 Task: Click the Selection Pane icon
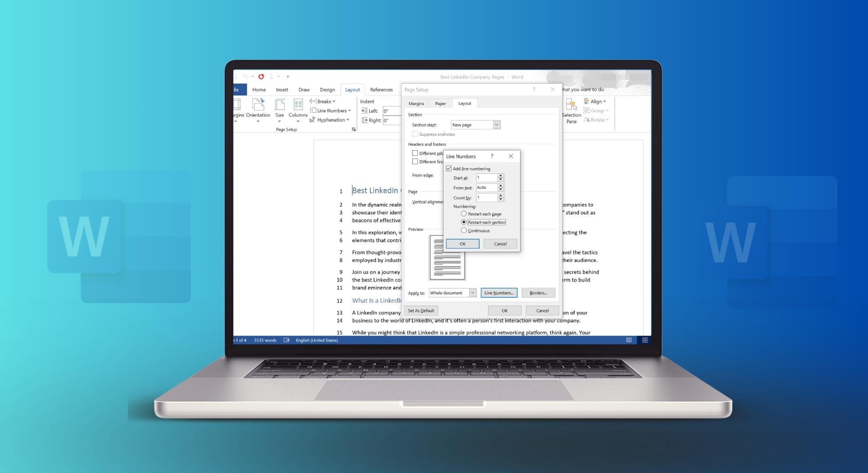click(x=571, y=105)
